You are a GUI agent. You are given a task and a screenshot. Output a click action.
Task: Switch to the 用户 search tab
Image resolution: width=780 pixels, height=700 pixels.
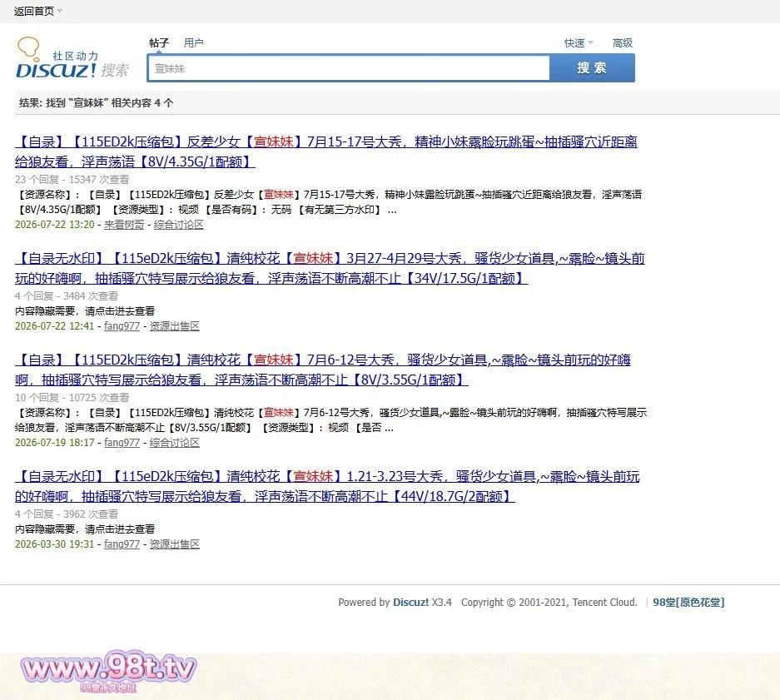(193, 42)
